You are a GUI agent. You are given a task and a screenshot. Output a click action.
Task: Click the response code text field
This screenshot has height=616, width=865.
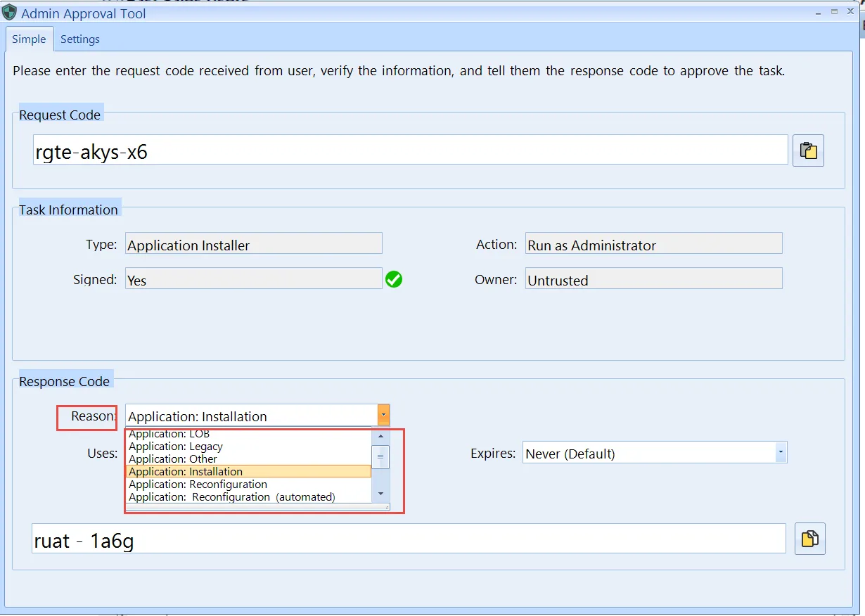point(408,539)
